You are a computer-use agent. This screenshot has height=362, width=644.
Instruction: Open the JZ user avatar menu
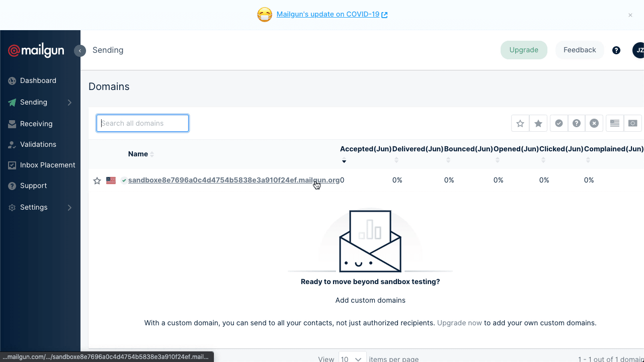pyautogui.click(x=638, y=50)
